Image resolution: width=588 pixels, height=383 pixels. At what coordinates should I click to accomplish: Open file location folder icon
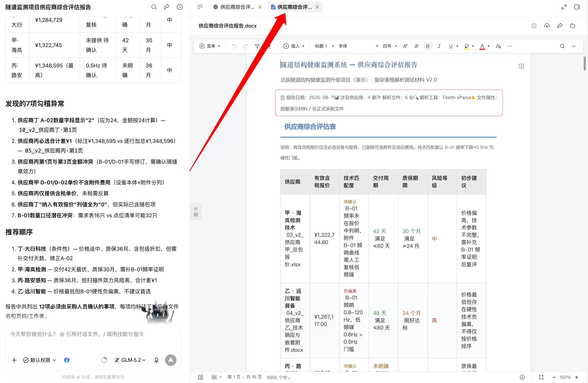pos(572,26)
